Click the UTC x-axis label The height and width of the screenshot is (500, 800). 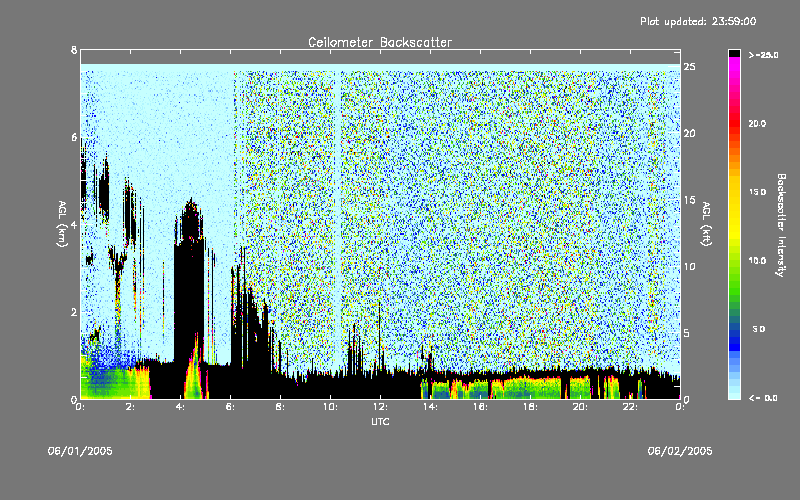380,421
